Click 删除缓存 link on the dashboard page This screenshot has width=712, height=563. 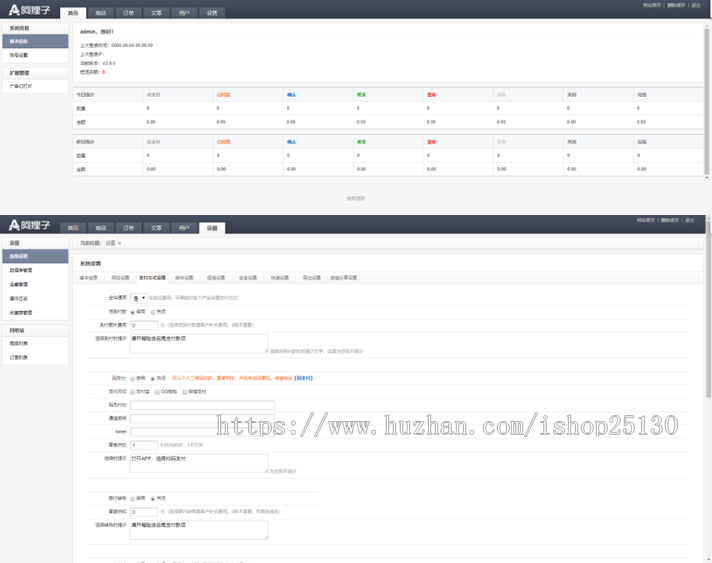pos(676,5)
